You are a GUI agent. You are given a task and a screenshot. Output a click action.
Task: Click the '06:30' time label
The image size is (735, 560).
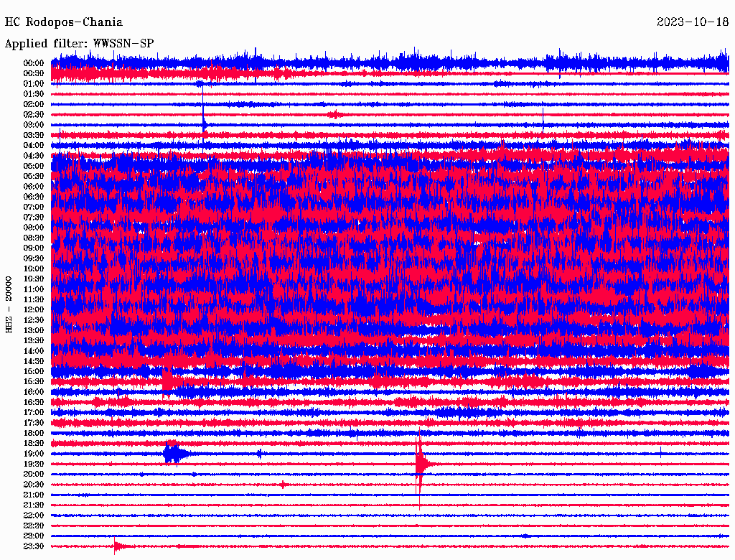[34, 197]
